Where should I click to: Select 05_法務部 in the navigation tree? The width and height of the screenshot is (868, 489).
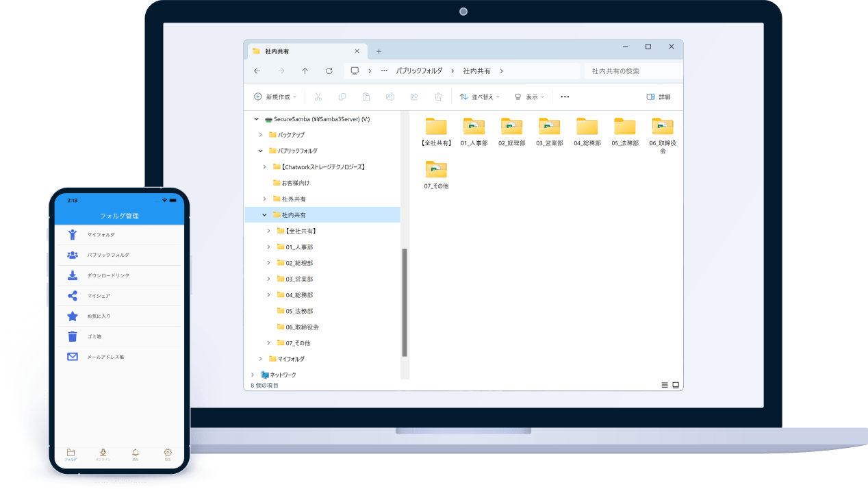tap(299, 311)
